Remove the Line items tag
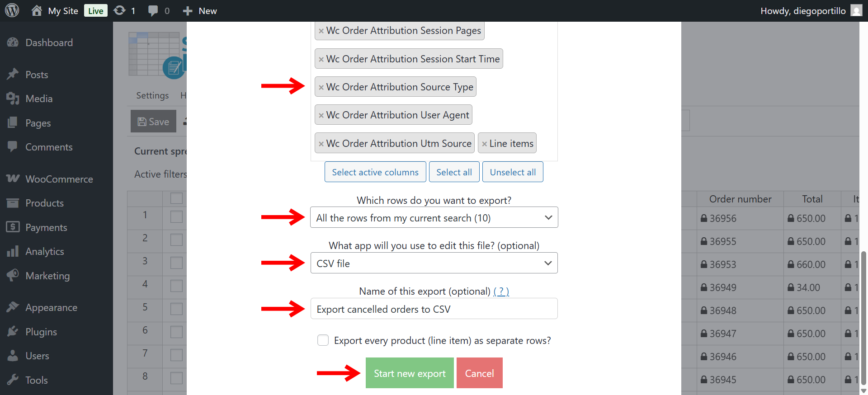The image size is (868, 395). point(484,144)
